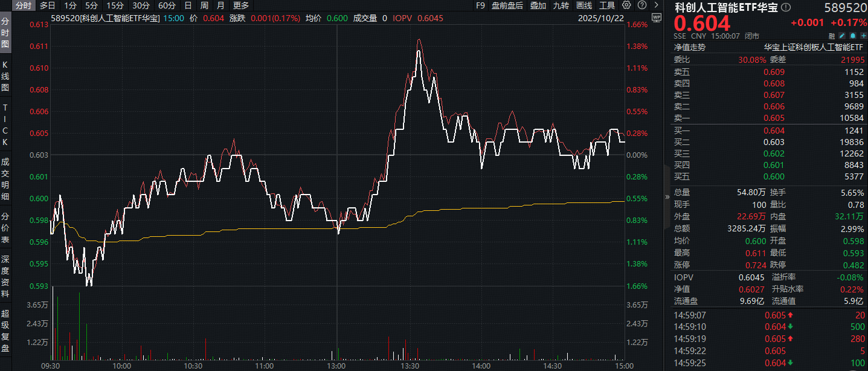Expand the 更多 periods dropdown
This screenshot has width=868, height=371.
point(241,5)
